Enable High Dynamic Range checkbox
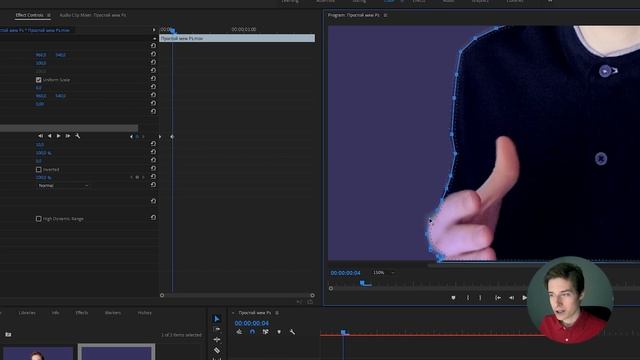This screenshot has width=640, height=360. pos(39,219)
